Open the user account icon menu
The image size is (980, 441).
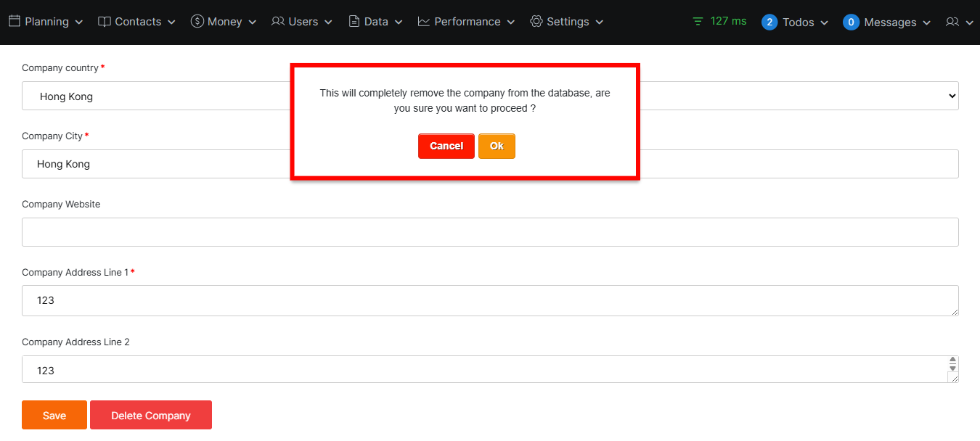[x=959, y=22]
